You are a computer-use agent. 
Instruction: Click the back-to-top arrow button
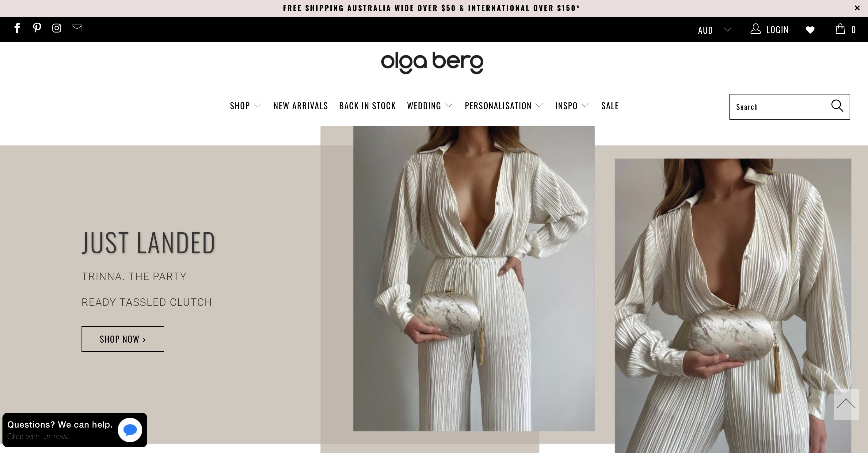tap(846, 404)
